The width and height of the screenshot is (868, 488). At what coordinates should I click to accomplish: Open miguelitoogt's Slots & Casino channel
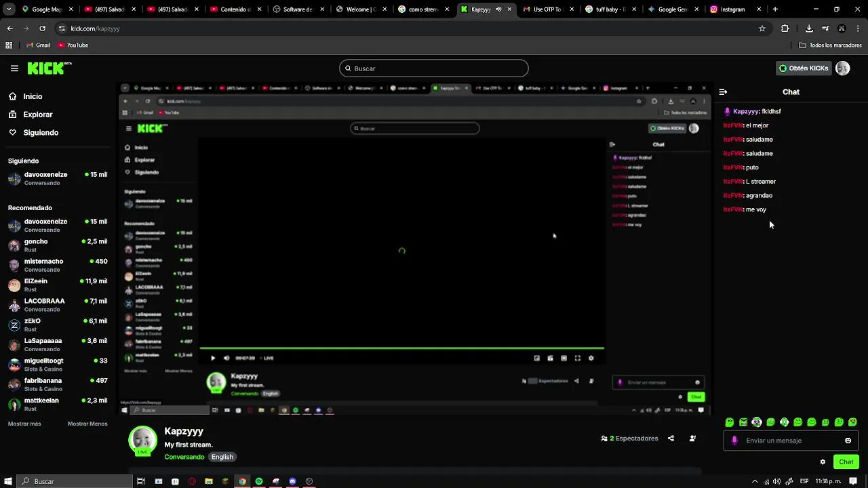click(58, 365)
